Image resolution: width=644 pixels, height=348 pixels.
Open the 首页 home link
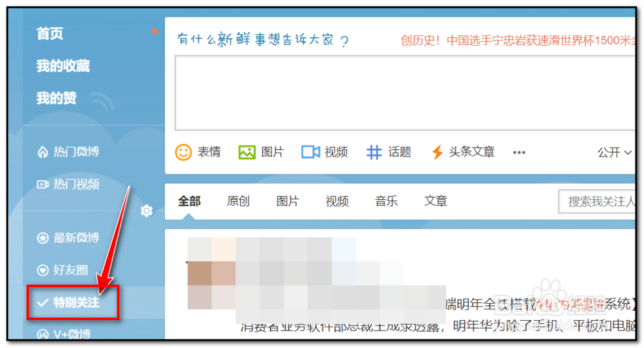pos(50,34)
